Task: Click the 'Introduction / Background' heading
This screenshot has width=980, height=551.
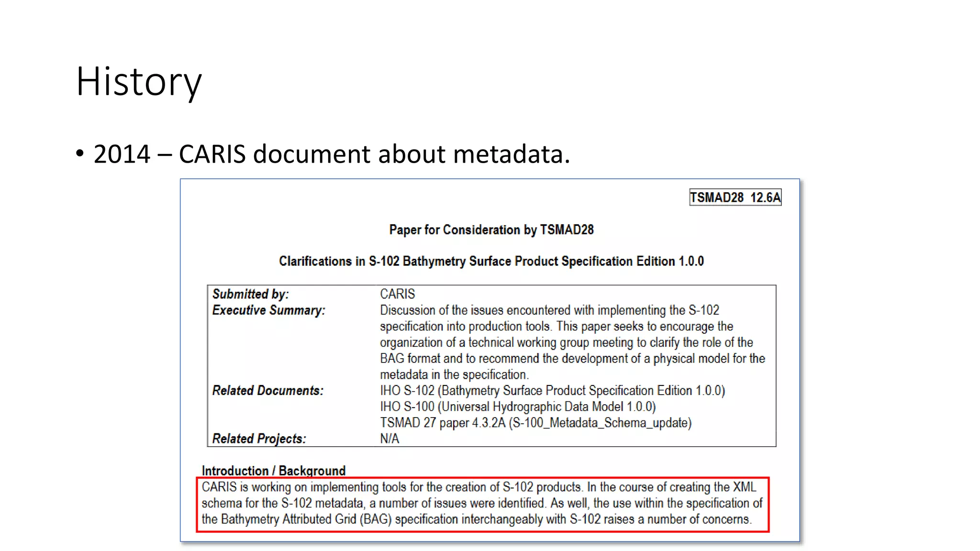Action: pyautogui.click(x=273, y=471)
